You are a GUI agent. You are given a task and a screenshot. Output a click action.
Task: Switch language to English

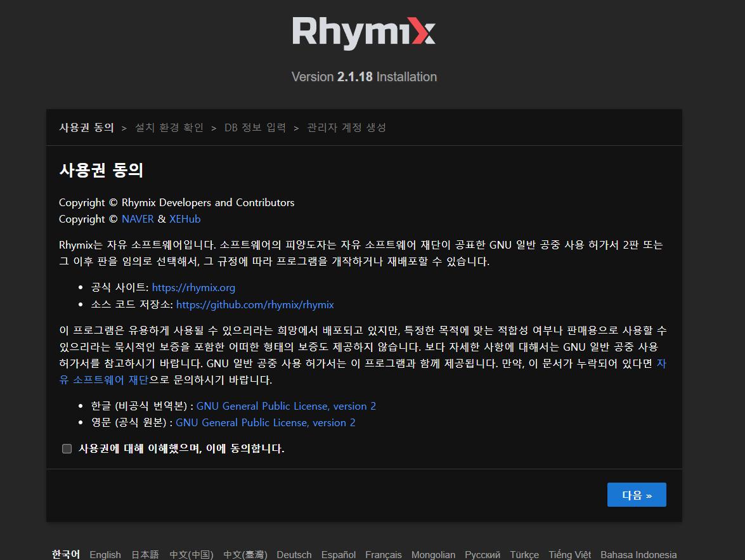[105, 554]
